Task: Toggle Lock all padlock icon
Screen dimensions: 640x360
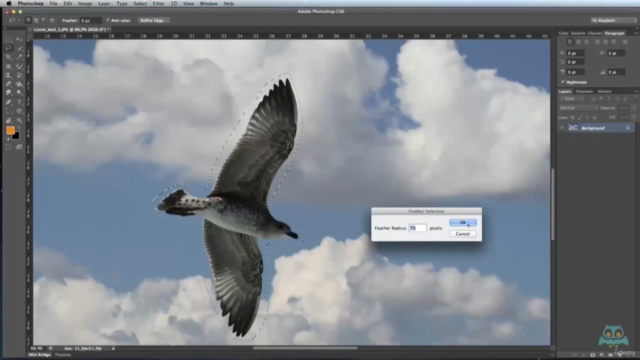Action: (595, 118)
